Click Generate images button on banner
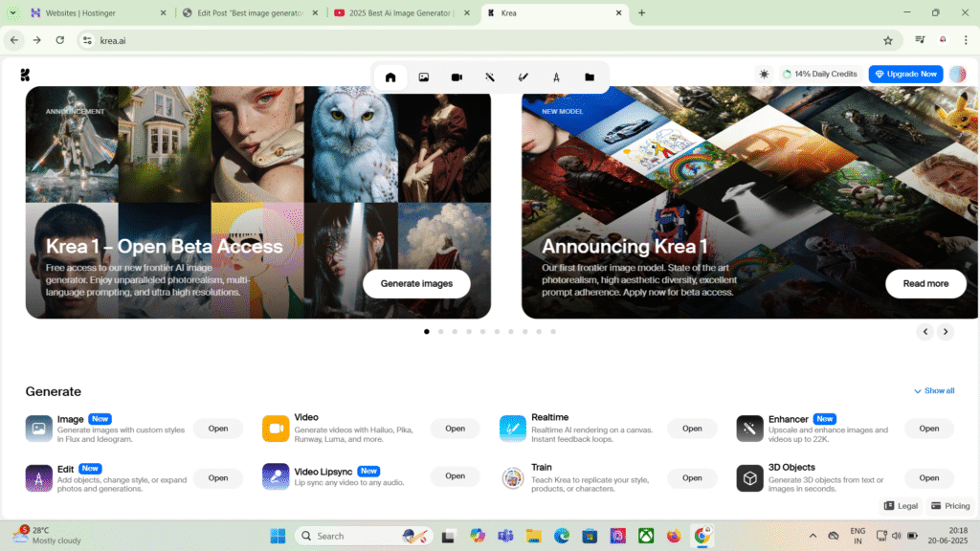This screenshot has width=980, height=551. coord(416,283)
